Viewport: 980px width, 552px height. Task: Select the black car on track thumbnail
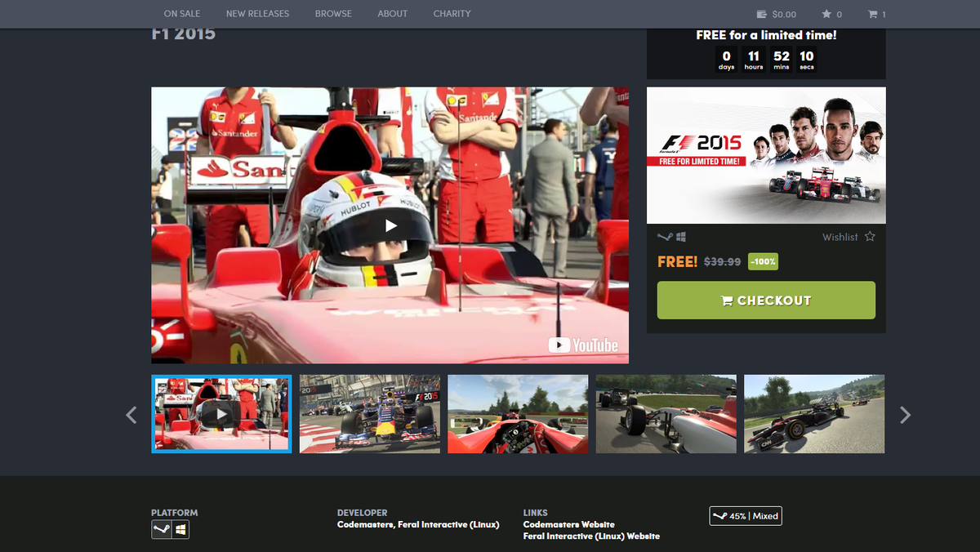(x=814, y=414)
